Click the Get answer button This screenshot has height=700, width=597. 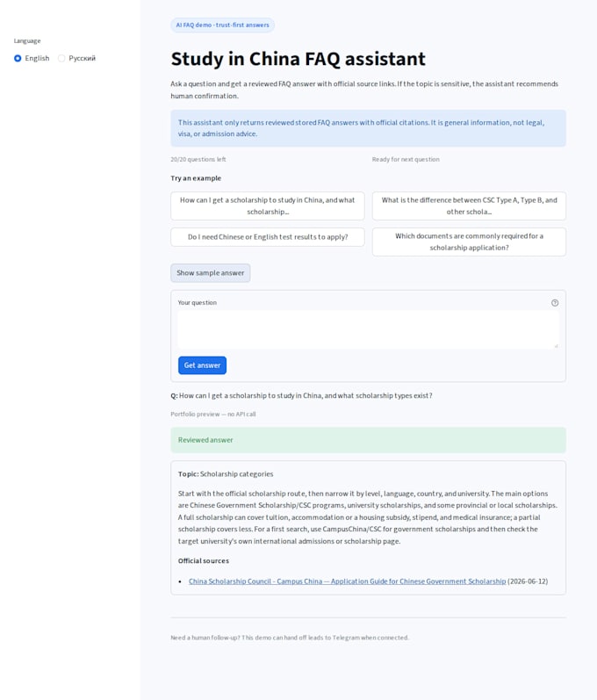(x=202, y=365)
